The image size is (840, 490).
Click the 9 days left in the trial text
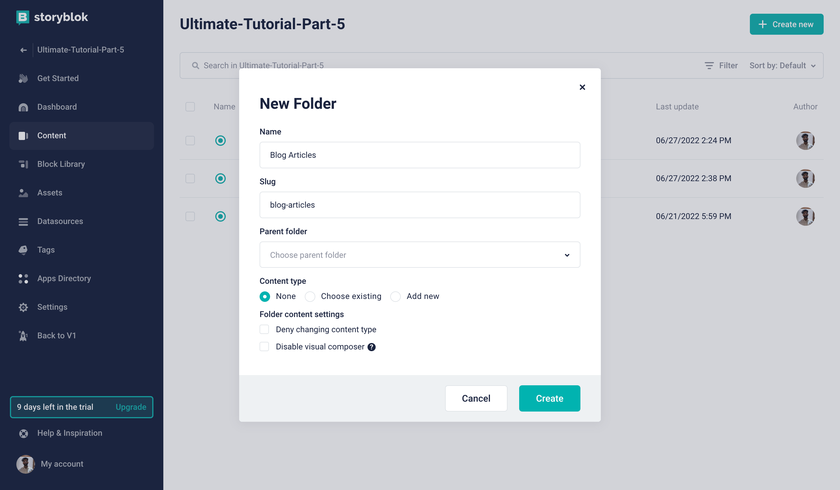click(x=55, y=407)
